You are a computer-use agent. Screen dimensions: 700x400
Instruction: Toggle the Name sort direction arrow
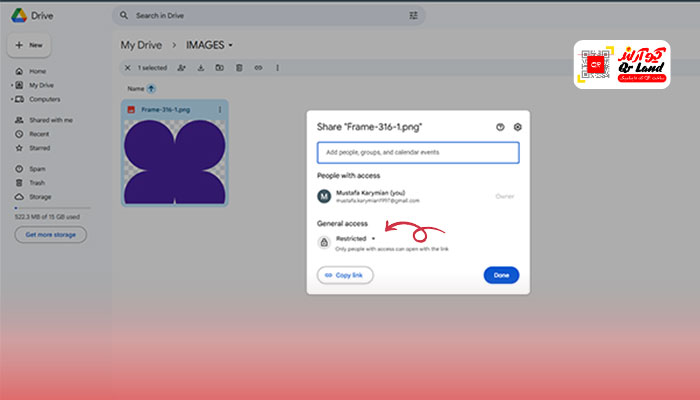click(151, 88)
